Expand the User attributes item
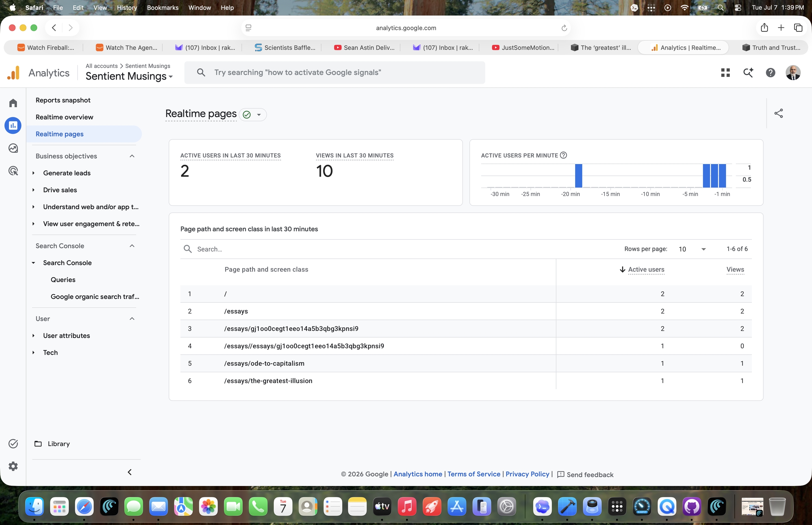Image resolution: width=812 pixels, height=525 pixels. click(x=33, y=336)
